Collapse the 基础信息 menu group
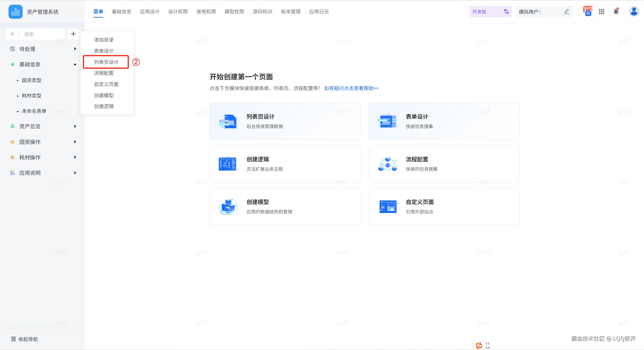Image resolution: width=644 pixels, height=350 pixels. (75, 65)
